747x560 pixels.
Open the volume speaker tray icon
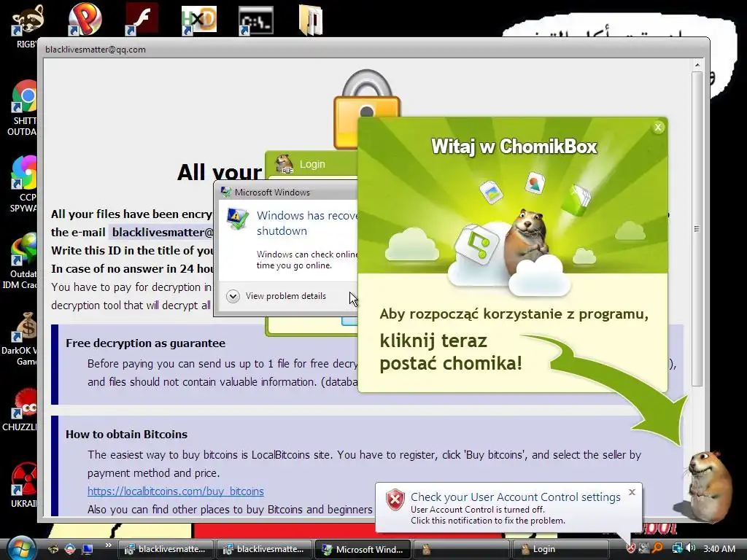coord(690,548)
